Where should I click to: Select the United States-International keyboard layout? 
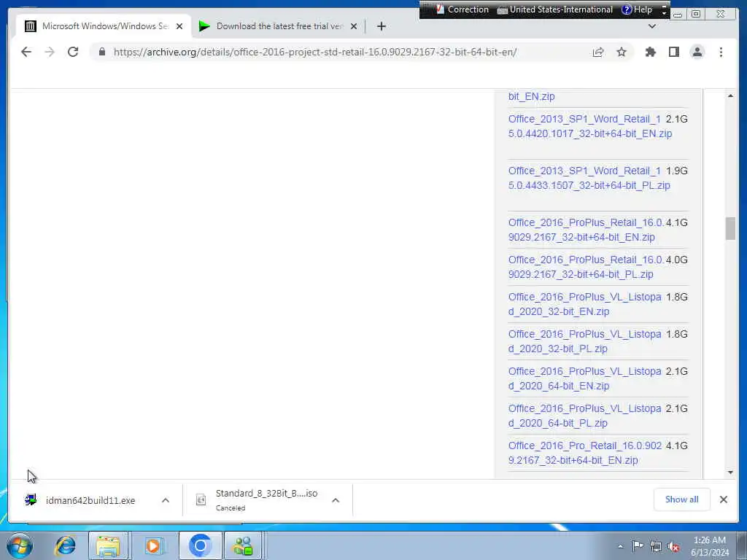(x=555, y=9)
